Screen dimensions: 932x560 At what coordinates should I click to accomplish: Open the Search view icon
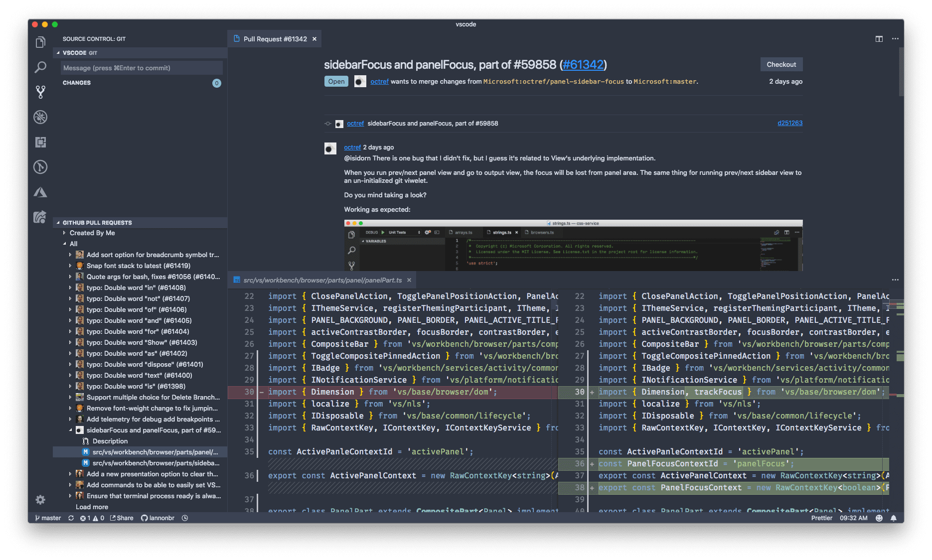coord(40,67)
